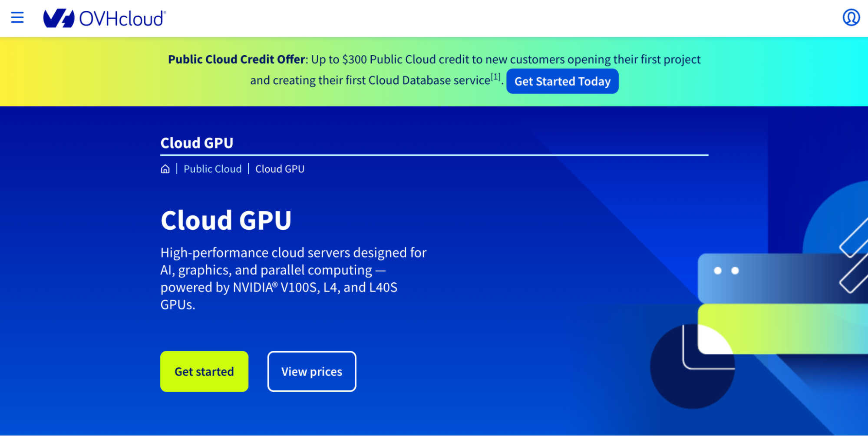Image resolution: width=868 pixels, height=436 pixels.
Task: Click the home icon in the breadcrumb
Action: pos(165,169)
